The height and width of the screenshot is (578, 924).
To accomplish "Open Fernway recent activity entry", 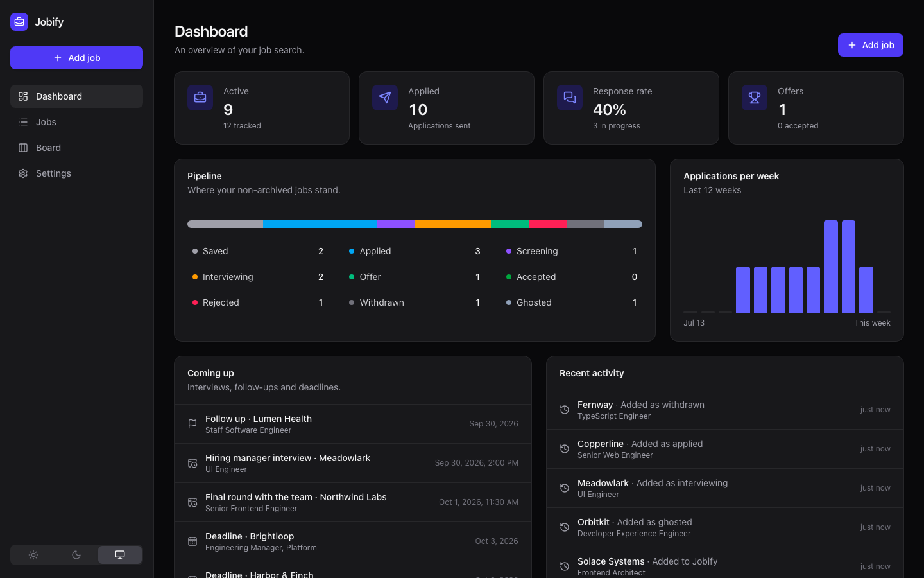I will point(725,410).
